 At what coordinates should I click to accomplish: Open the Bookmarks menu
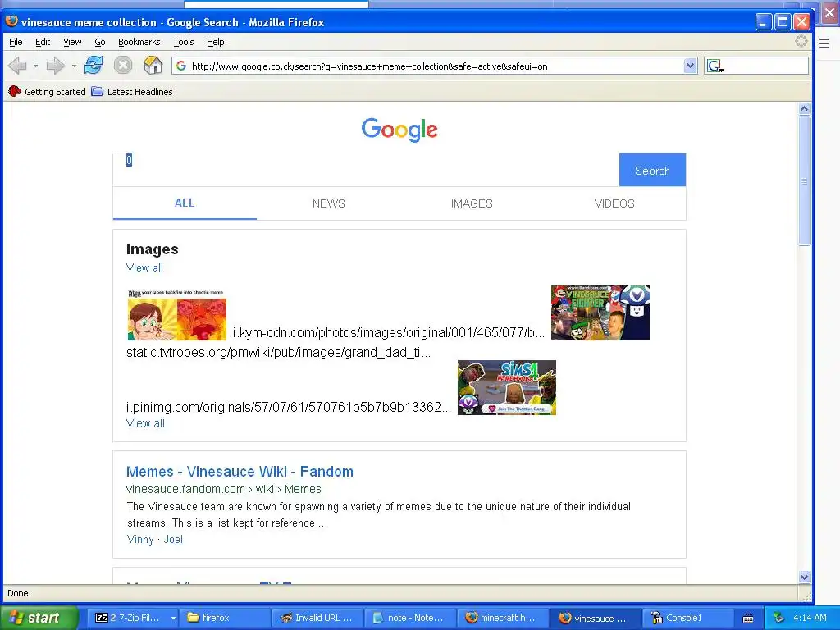click(139, 42)
